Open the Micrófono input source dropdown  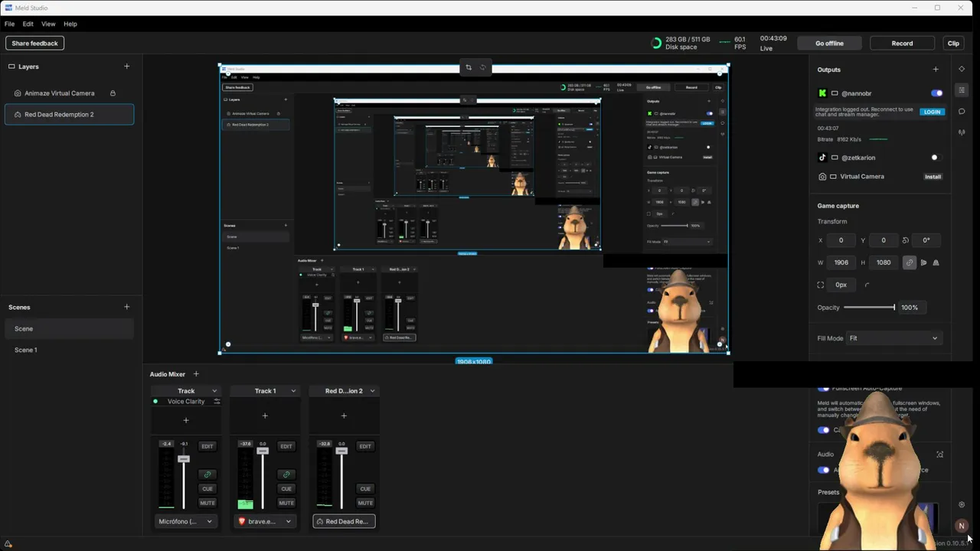pos(186,522)
